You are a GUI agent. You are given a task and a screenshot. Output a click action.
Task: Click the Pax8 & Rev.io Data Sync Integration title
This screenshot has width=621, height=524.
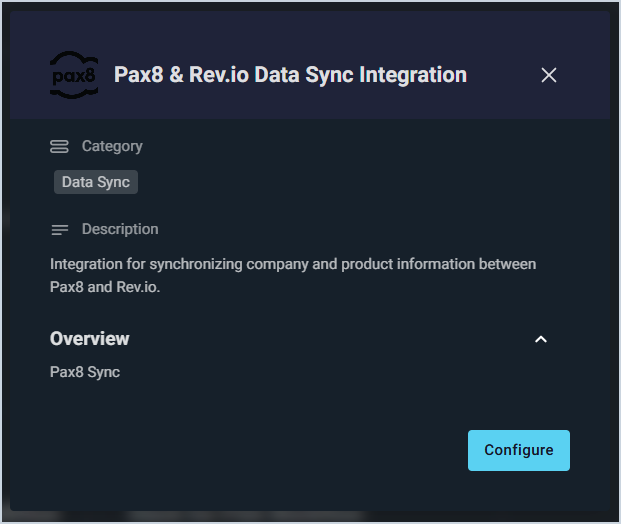290,75
